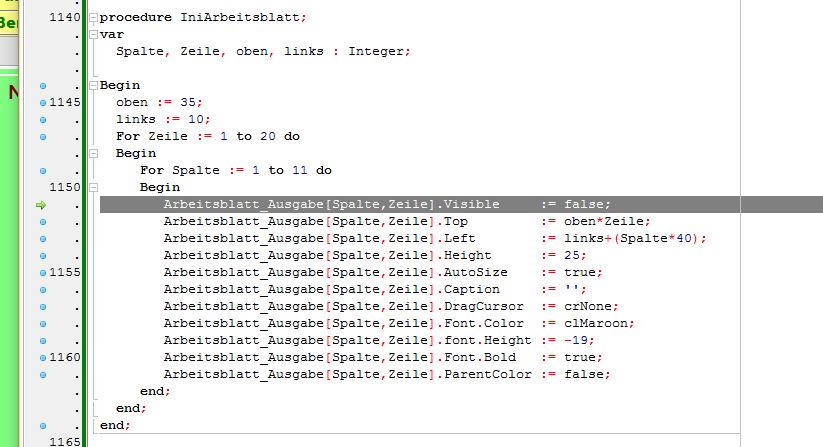Click gutter dot beside the .Caption assignment line
823x447 pixels.
[42, 289]
